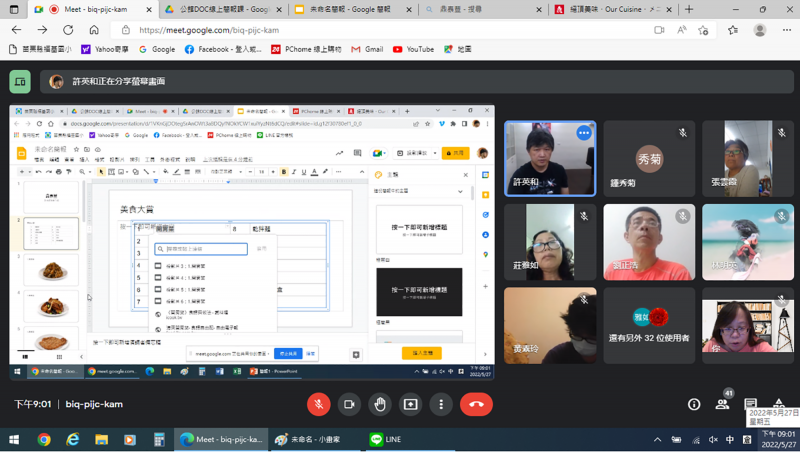Open Edge Settings and more menu
This screenshot has width=800, height=459.
786,30
